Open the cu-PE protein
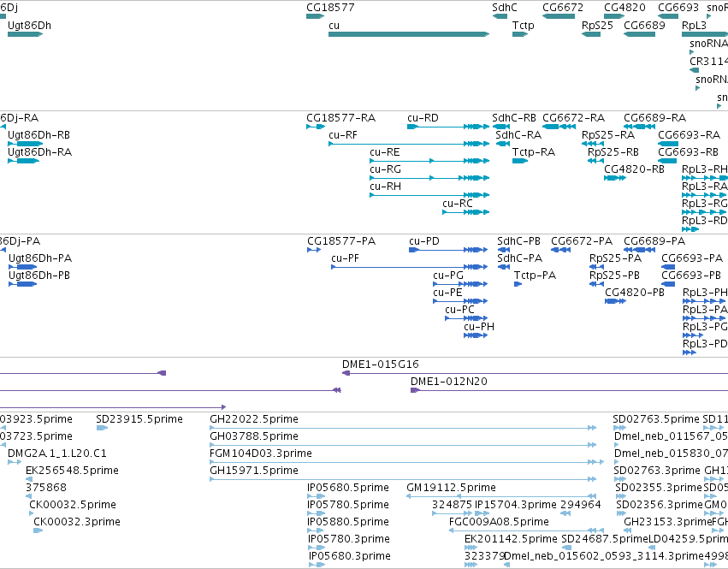 (x=460, y=301)
